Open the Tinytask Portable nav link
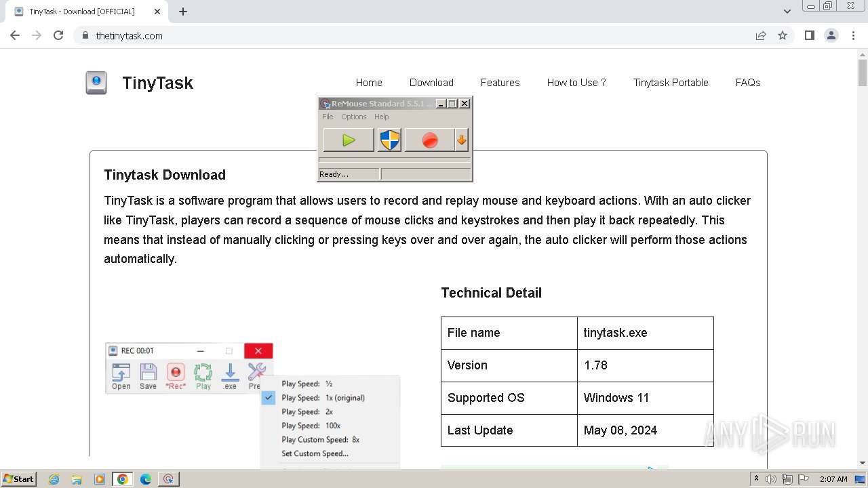This screenshot has height=488, width=868. (671, 83)
